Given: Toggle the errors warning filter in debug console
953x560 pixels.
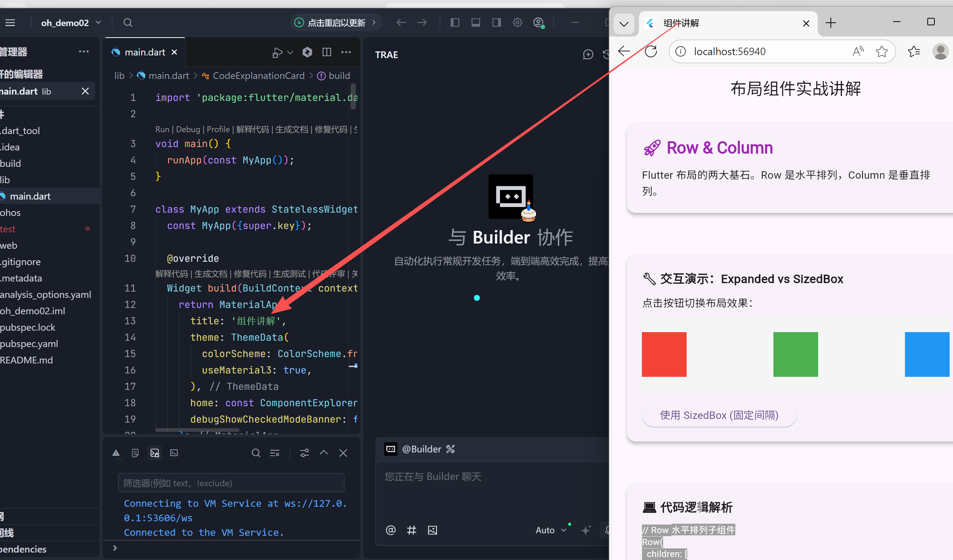Looking at the screenshot, I should click(116, 452).
